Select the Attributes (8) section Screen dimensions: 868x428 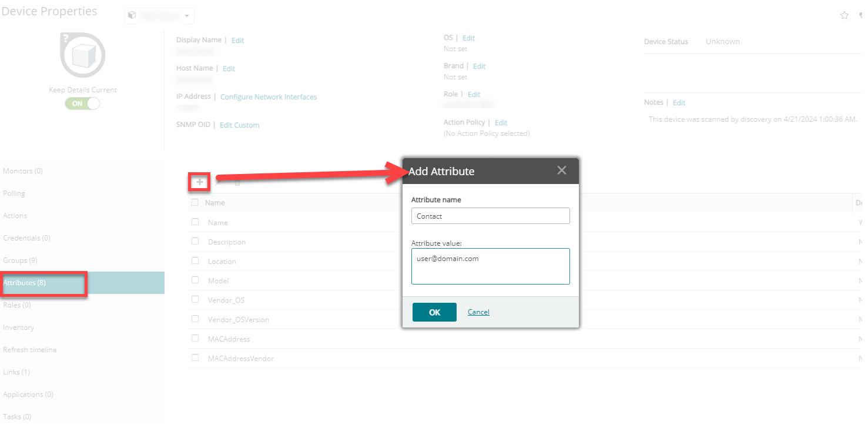82,283
